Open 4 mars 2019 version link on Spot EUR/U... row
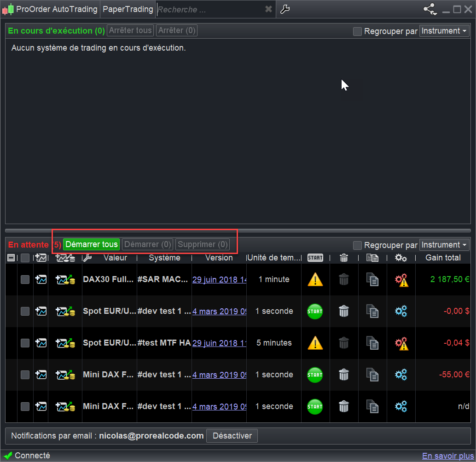 click(x=219, y=311)
